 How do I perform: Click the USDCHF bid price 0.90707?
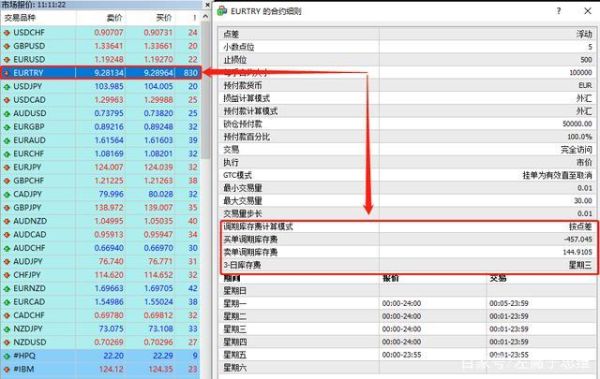[x=109, y=33]
